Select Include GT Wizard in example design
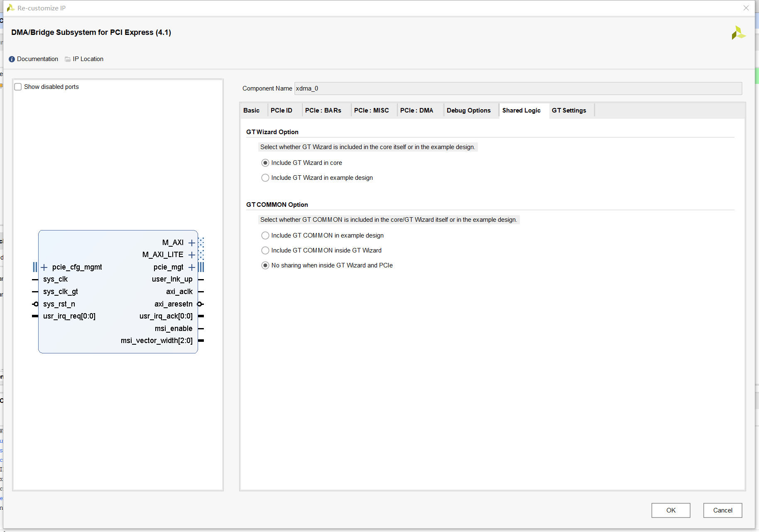 [x=265, y=178]
